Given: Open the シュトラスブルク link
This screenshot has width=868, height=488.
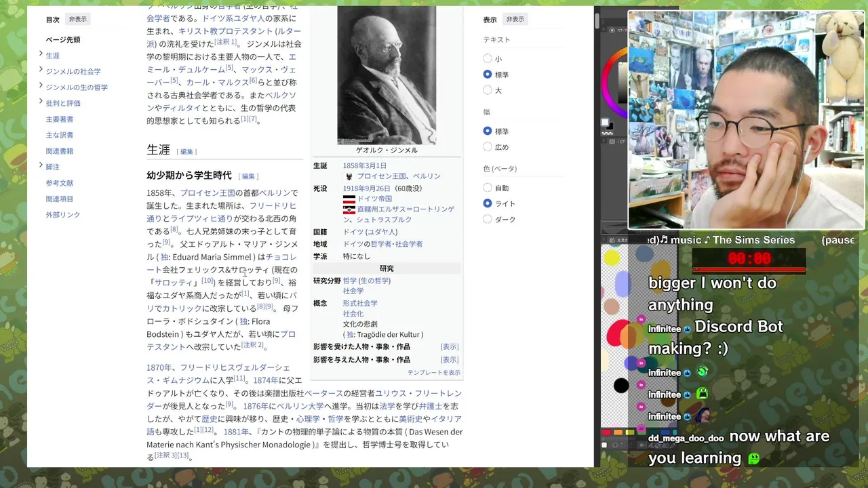Looking at the screenshot, I should tap(384, 220).
